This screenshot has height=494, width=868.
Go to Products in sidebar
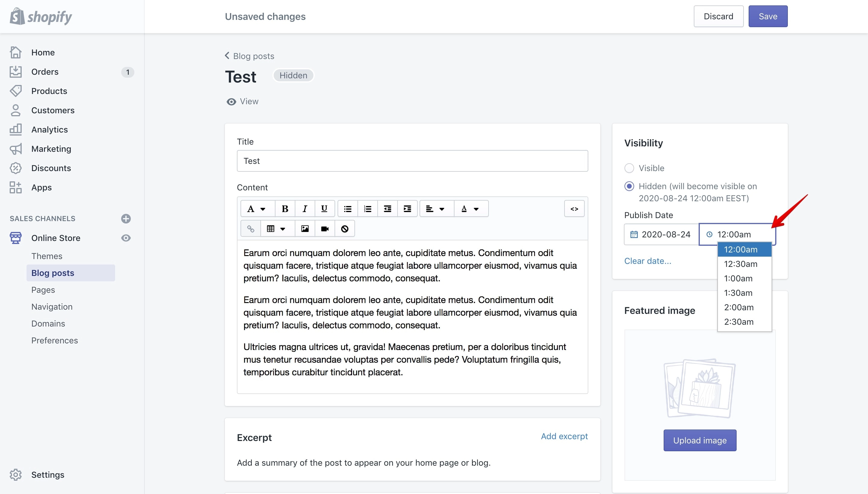tap(49, 91)
